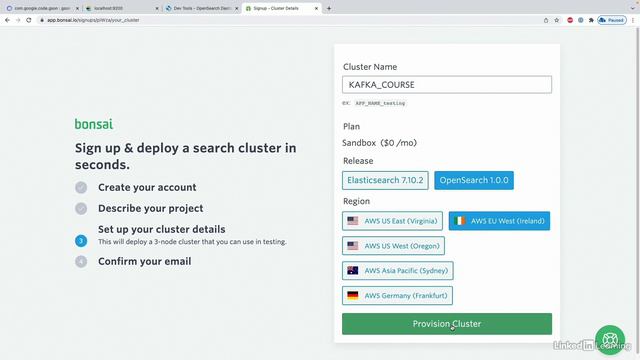Go back with the browser back arrow
640x360 pixels.
coord(7,20)
